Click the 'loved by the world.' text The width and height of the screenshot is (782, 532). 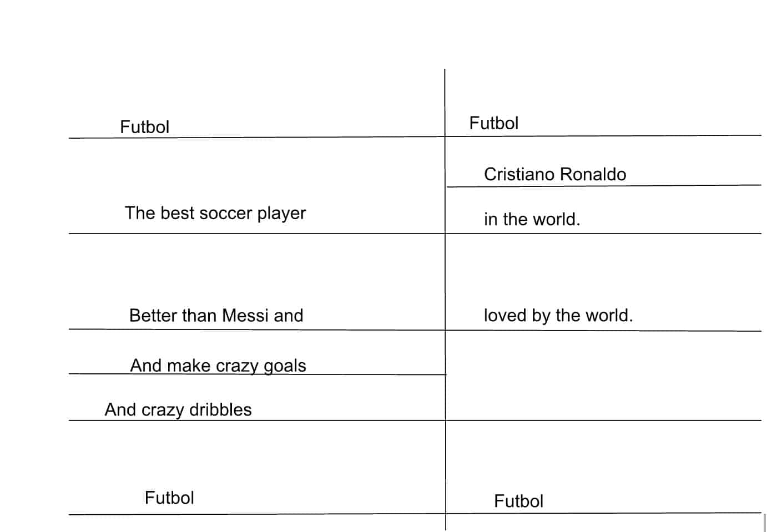click(x=558, y=315)
